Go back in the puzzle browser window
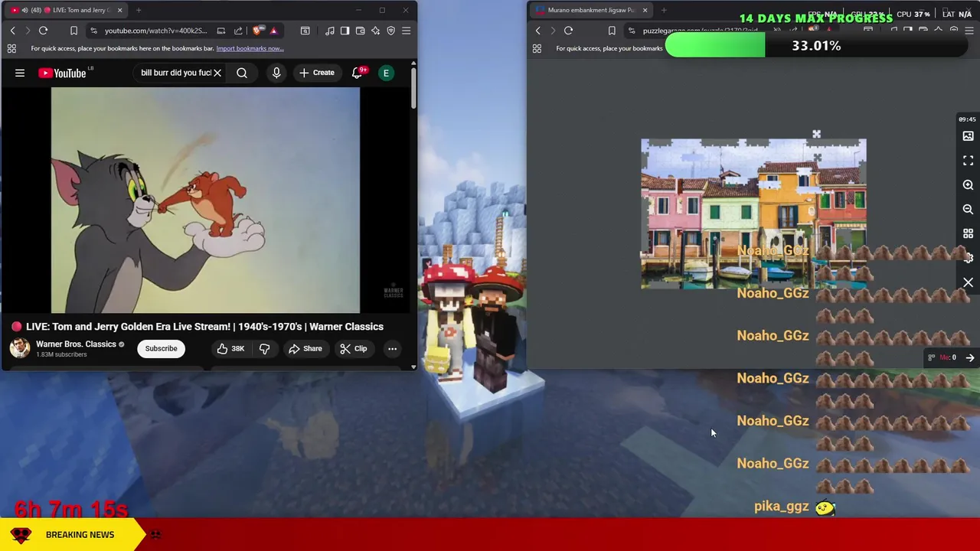The width and height of the screenshot is (980, 551). pyautogui.click(x=537, y=31)
